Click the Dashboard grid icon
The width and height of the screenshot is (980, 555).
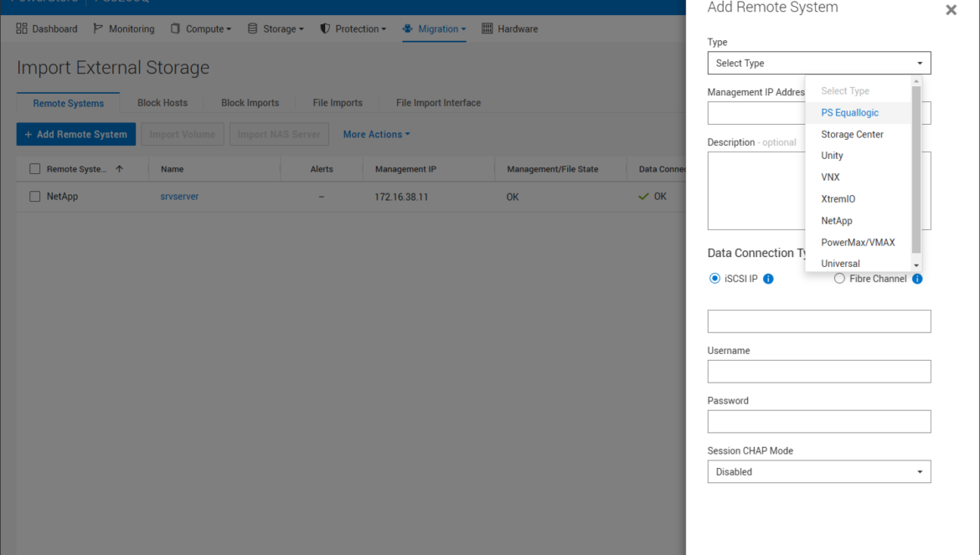click(21, 28)
